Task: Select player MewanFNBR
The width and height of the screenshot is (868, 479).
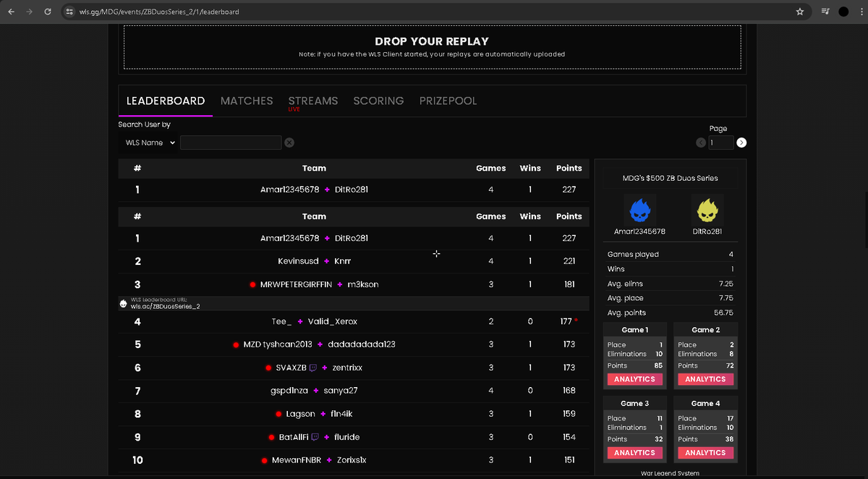Action: 297,461
